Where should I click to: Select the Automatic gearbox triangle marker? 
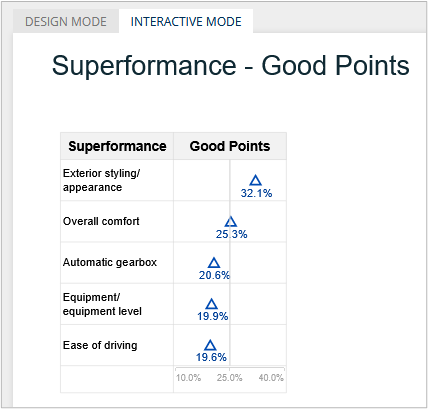(x=214, y=263)
